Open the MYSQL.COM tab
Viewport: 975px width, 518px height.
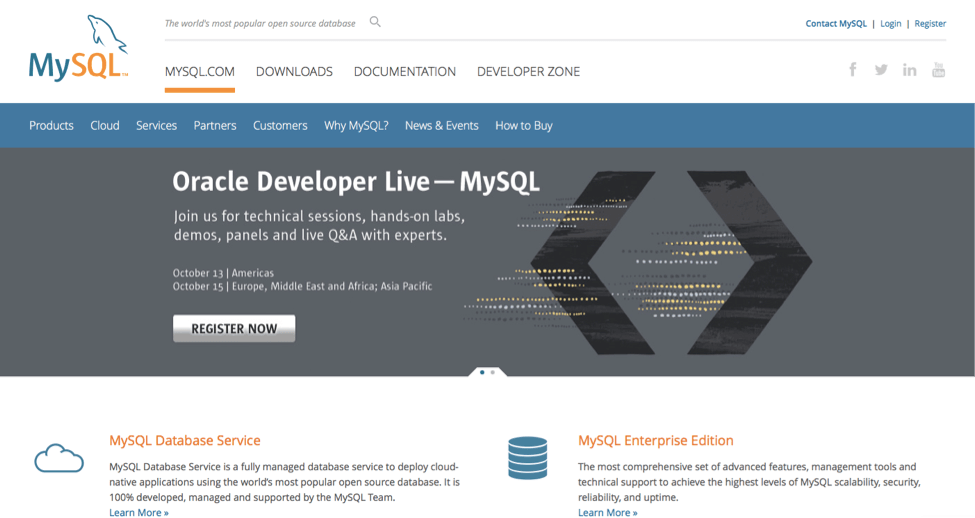[200, 72]
